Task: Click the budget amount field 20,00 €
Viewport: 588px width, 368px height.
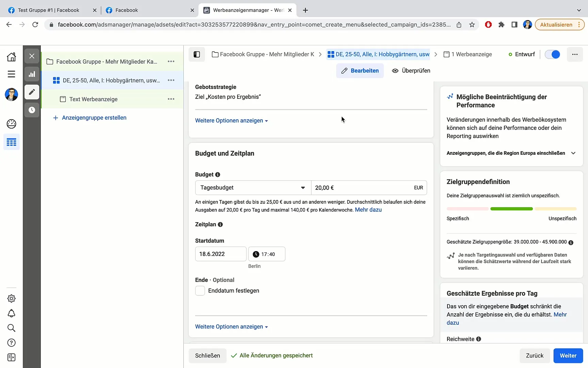Action: (369, 188)
